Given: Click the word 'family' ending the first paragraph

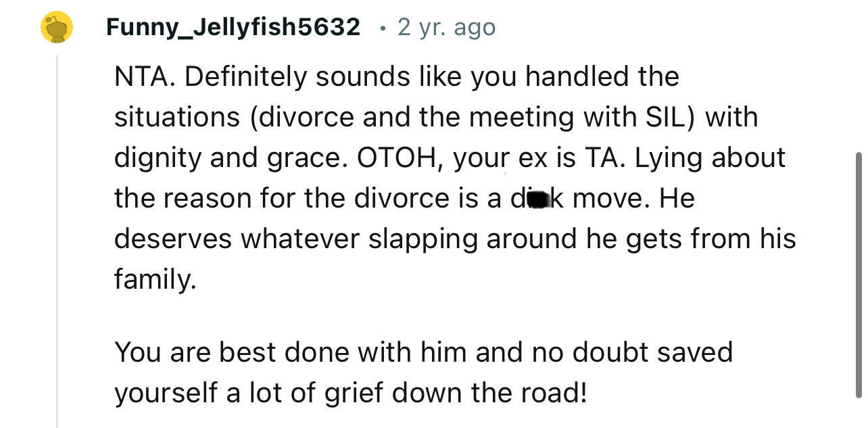Looking at the screenshot, I should pos(153,279).
